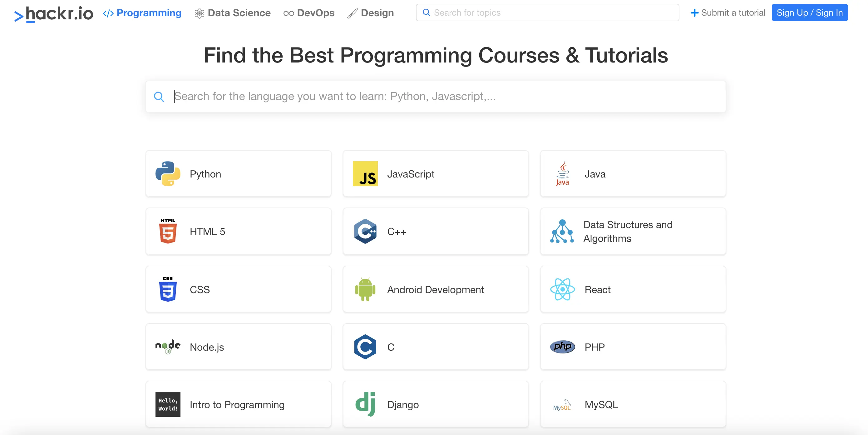Click the CSS shield icon

(168, 289)
